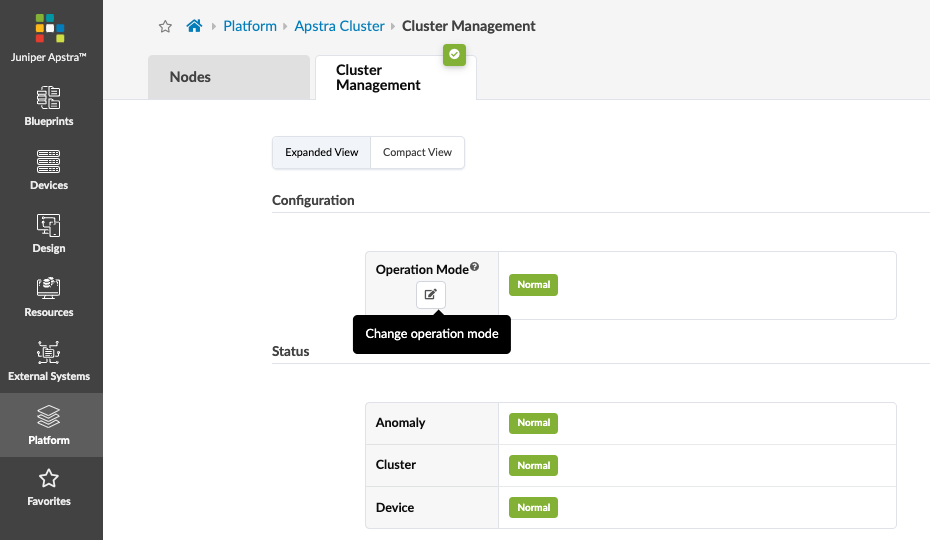Viewport: 930px width, 540px height.
Task: Open Blueprints from the sidebar
Action: coord(49,107)
